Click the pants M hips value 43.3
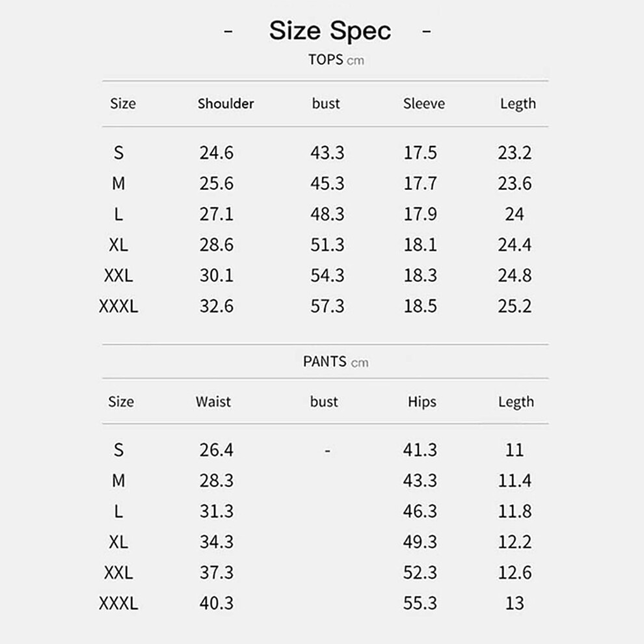 (x=420, y=481)
